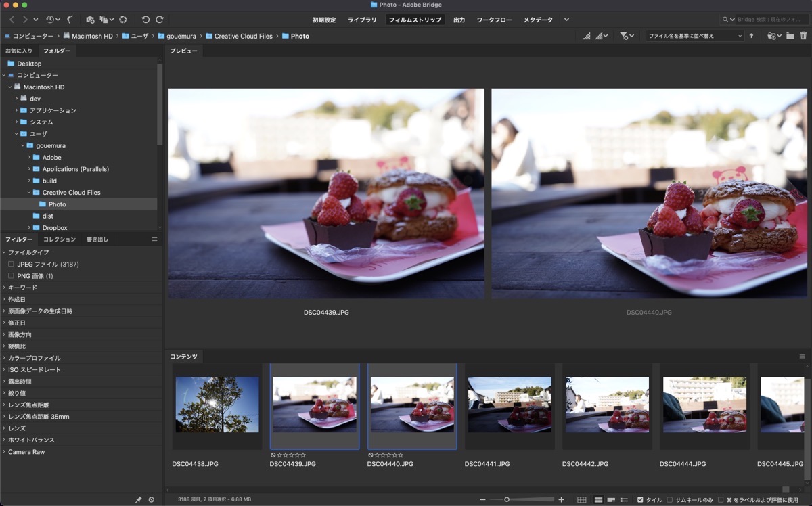The image size is (812, 506).
Task: Click the Open in Camera Raw icon
Action: point(122,20)
